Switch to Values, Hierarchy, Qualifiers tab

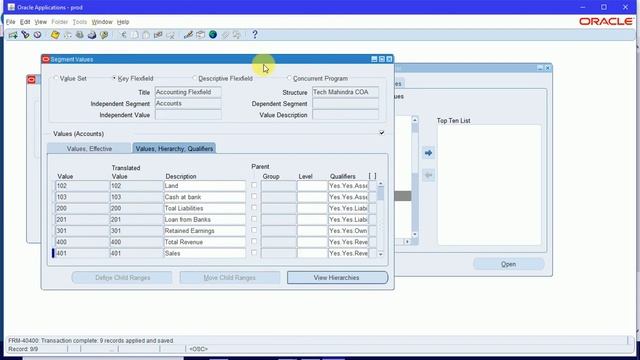(174, 149)
